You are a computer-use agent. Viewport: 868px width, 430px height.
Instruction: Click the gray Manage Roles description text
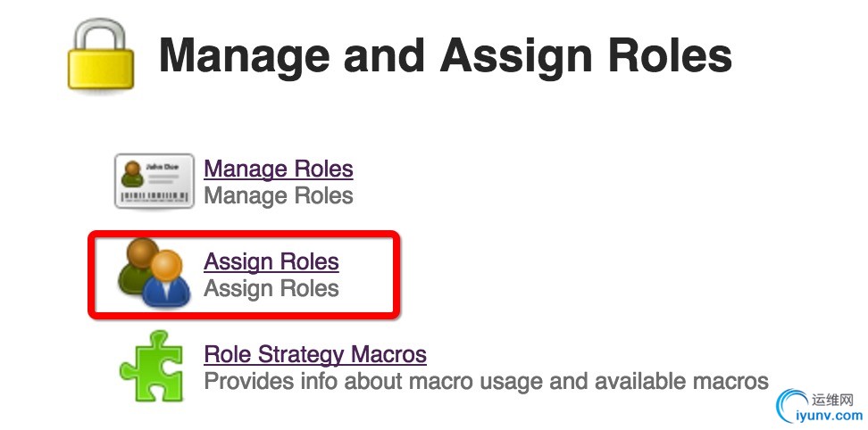point(279,195)
